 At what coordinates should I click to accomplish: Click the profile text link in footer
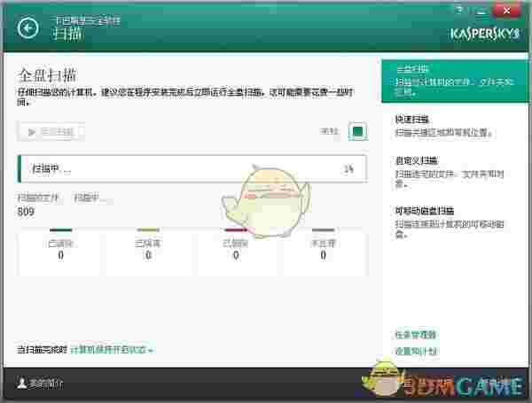46,384
